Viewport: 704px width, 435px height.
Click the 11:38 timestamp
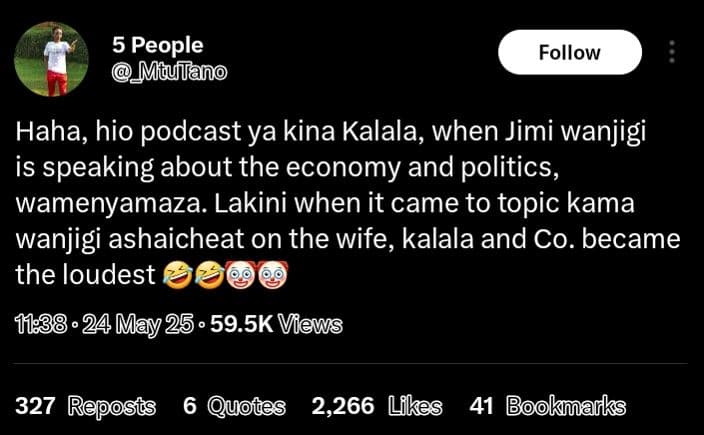(38, 325)
